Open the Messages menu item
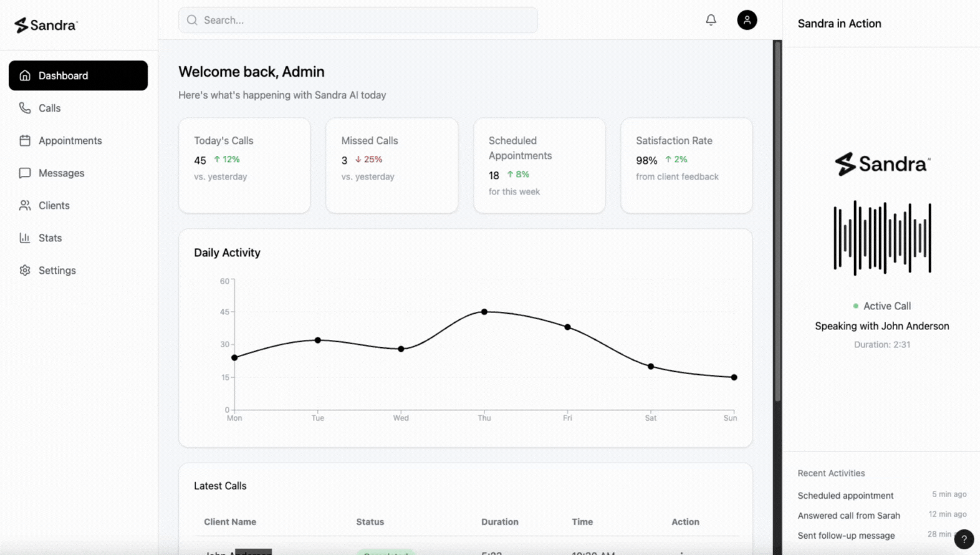The image size is (980, 555). (x=61, y=173)
